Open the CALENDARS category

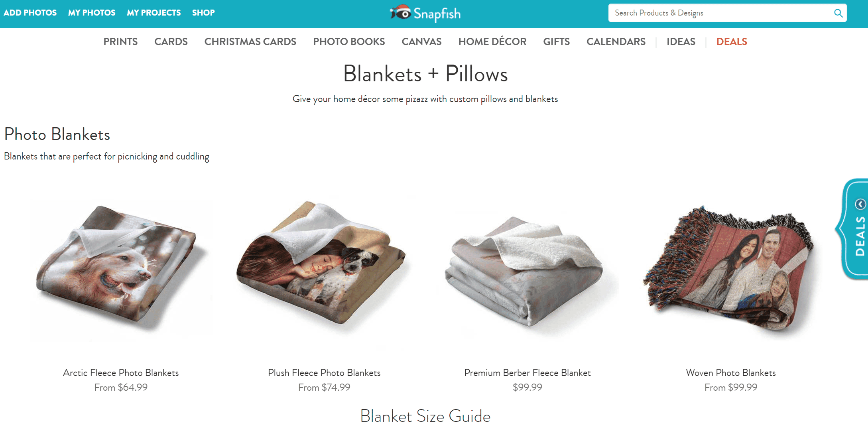[x=616, y=41]
